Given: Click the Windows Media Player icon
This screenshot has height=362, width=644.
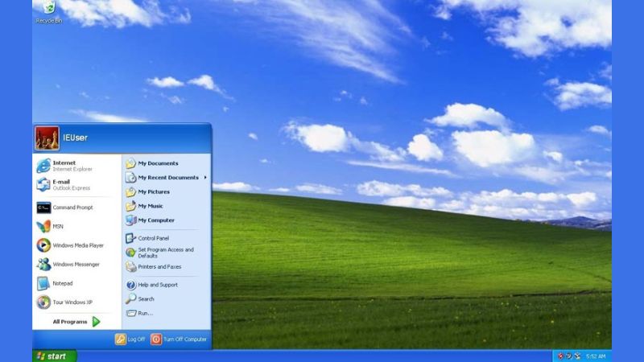Looking at the screenshot, I should pyautogui.click(x=43, y=245).
